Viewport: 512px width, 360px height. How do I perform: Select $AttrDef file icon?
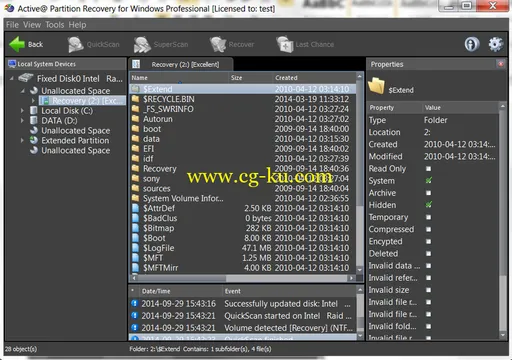click(x=135, y=208)
